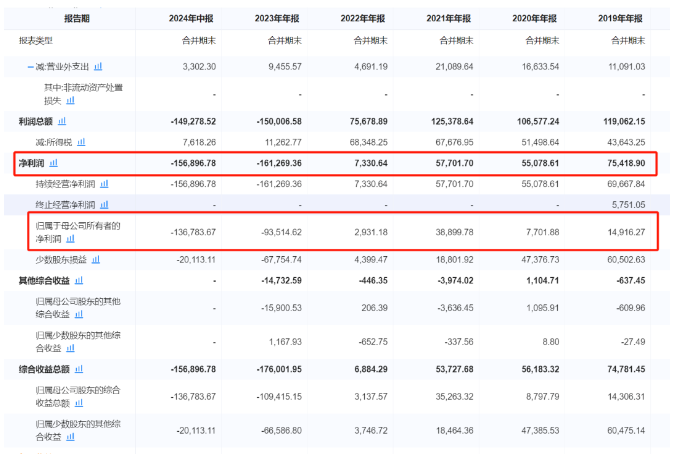Screen dimensions: 674x455
Task: Open chart icon for 减:营业外支出
Action: pyautogui.click(x=98, y=67)
